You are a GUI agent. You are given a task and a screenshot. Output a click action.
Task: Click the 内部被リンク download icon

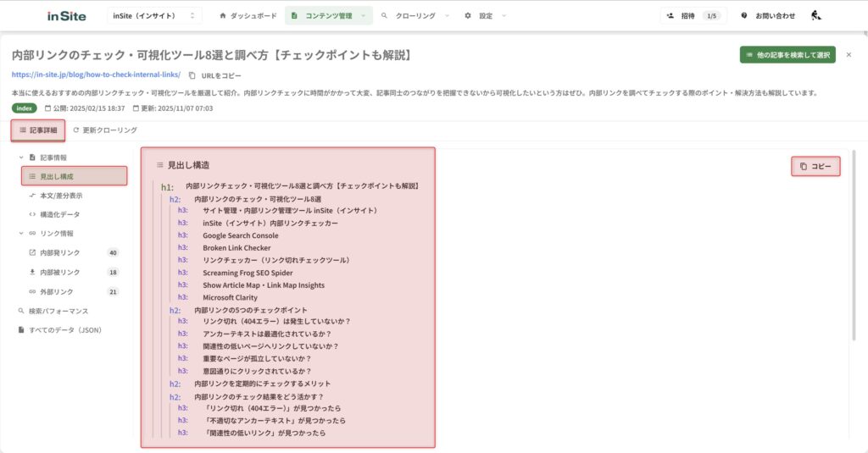tap(32, 272)
